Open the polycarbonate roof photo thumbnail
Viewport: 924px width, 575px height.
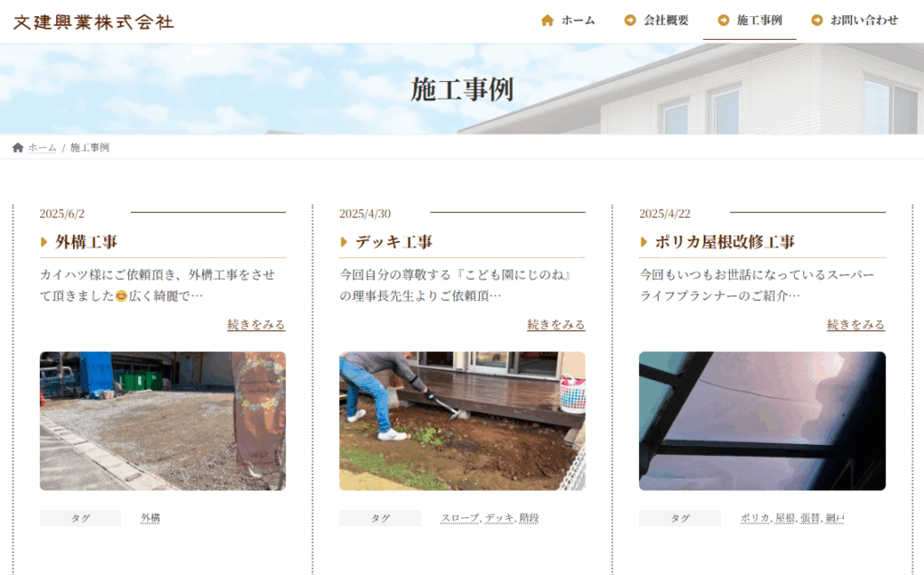tap(762, 421)
